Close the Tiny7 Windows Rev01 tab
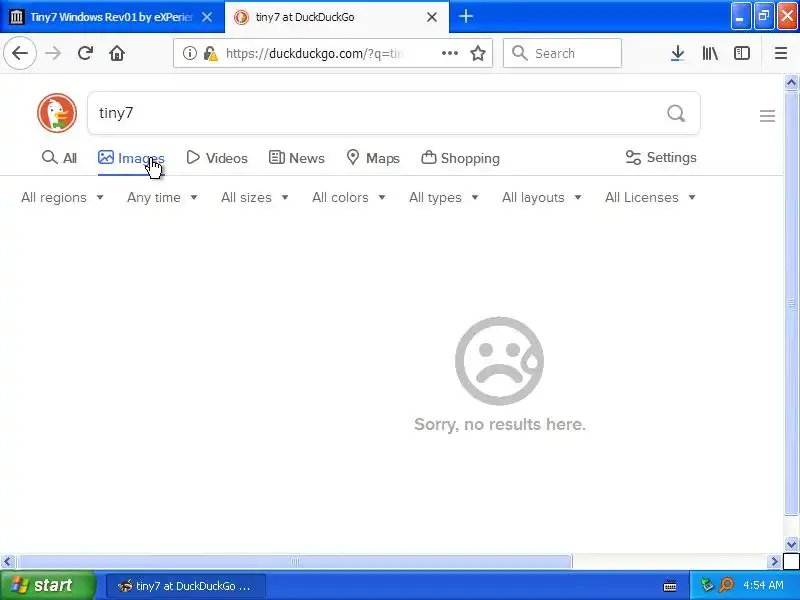Screen dimensions: 800x600 [207, 17]
